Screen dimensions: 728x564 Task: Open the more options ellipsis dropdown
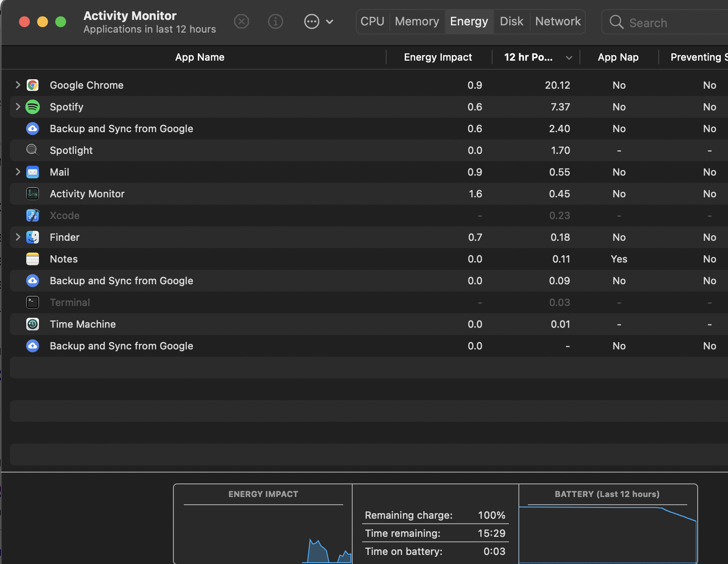click(x=319, y=21)
